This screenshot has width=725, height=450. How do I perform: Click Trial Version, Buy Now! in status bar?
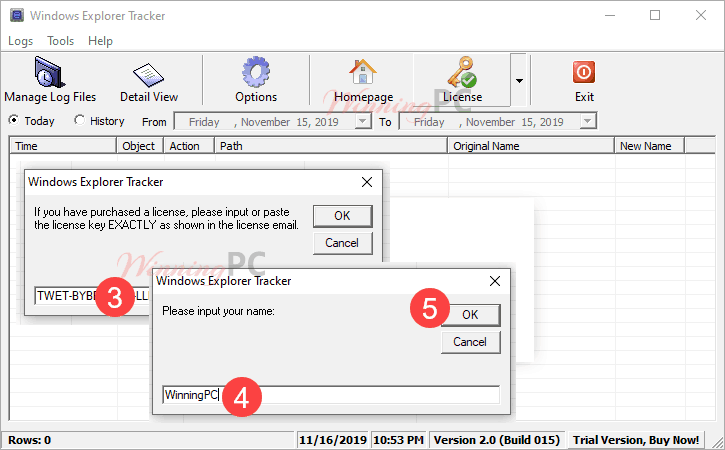[x=636, y=440]
